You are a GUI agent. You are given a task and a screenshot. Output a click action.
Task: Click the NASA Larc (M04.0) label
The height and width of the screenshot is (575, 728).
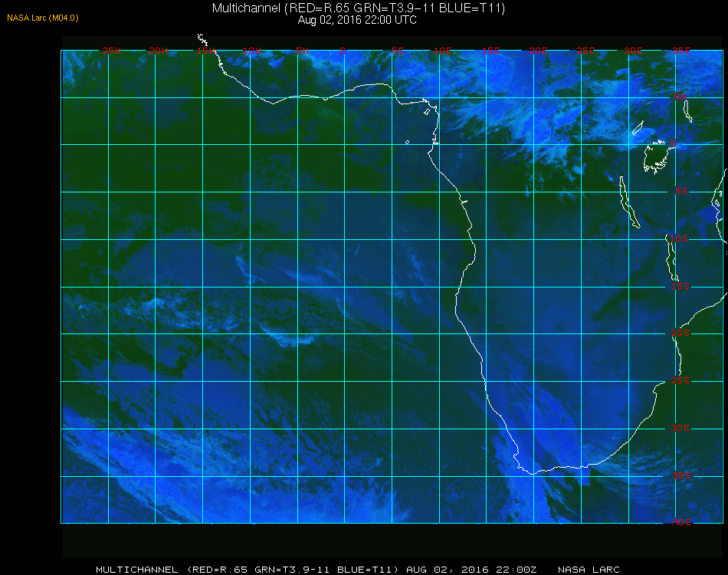[x=43, y=18]
